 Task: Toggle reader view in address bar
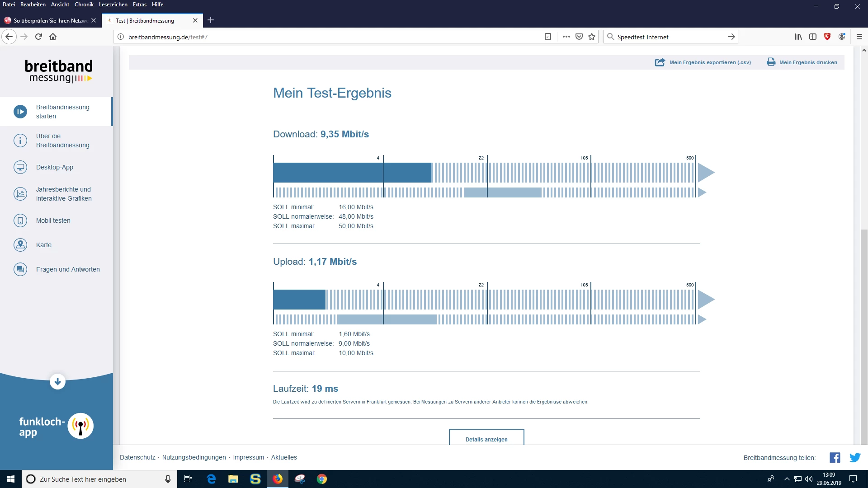(x=548, y=37)
